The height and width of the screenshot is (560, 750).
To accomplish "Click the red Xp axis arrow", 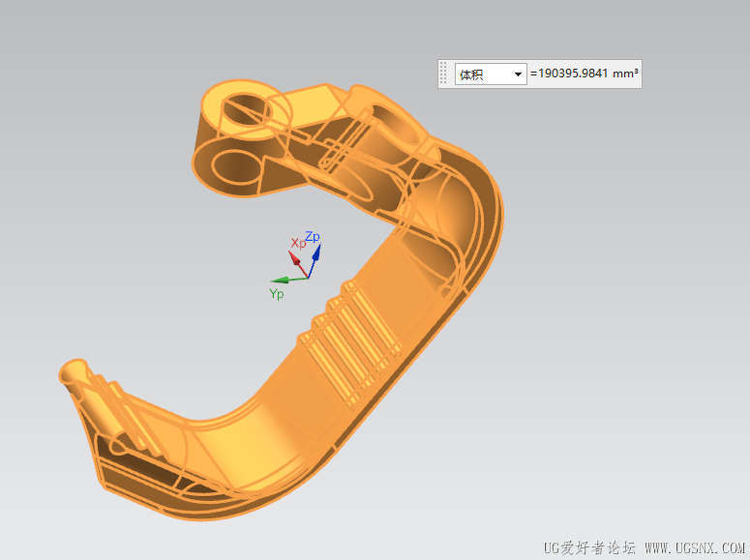I will [298, 264].
